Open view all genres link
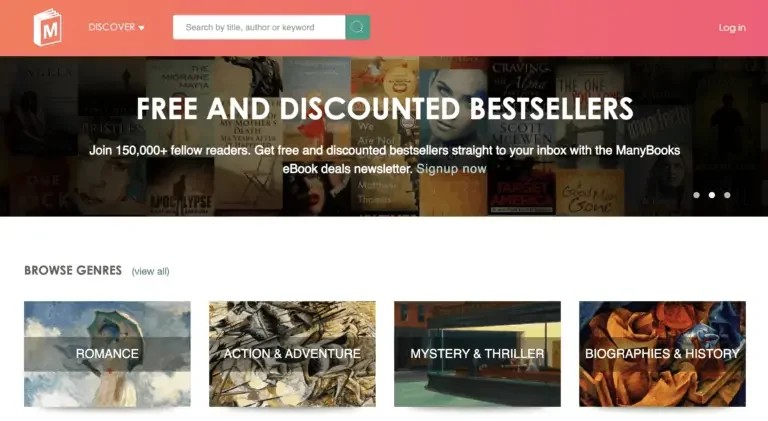The image size is (768, 421). (x=150, y=271)
